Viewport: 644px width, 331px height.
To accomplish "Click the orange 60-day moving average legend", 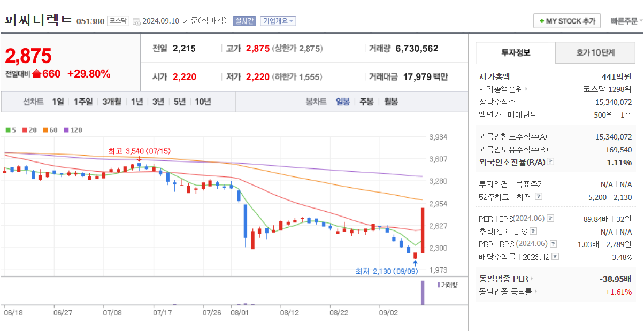I will [50, 129].
